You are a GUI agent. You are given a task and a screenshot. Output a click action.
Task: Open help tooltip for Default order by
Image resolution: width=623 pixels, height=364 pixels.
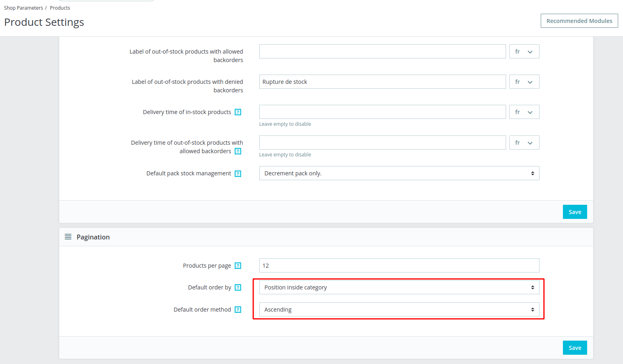click(238, 287)
